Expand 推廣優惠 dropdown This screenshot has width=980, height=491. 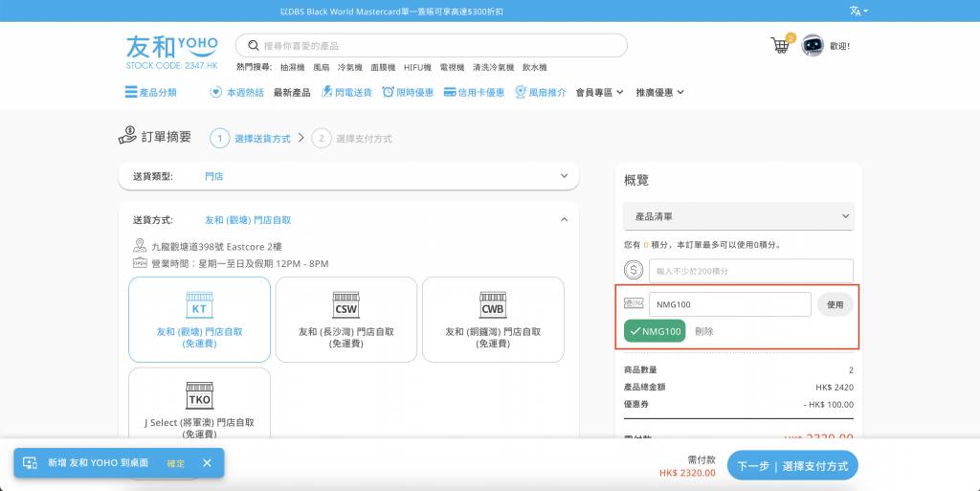point(660,93)
